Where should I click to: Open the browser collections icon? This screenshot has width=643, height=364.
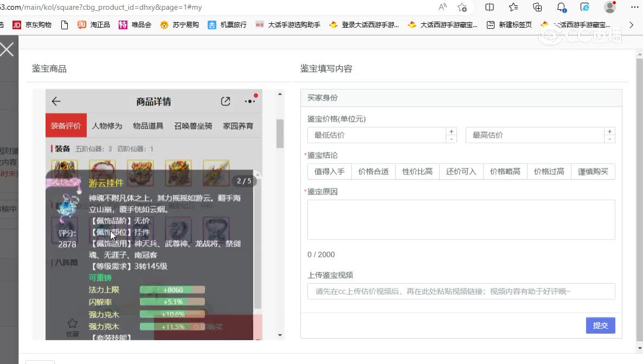[x=537, y=7]
